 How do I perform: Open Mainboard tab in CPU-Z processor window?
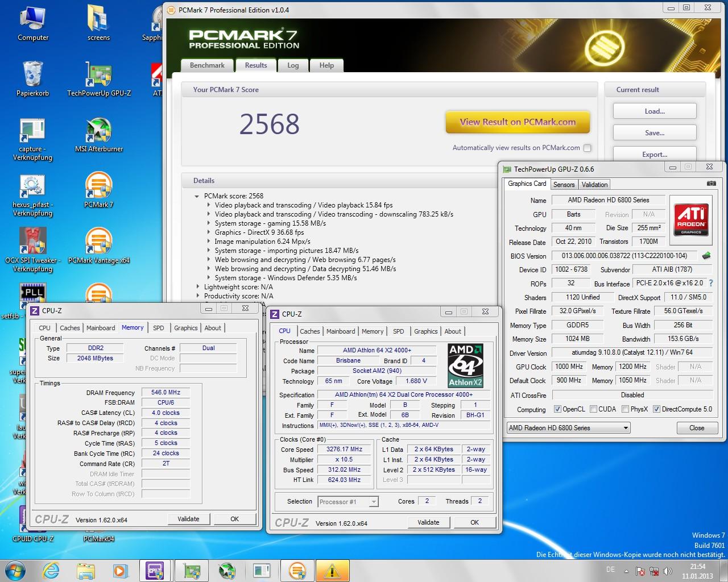[341, 331]
